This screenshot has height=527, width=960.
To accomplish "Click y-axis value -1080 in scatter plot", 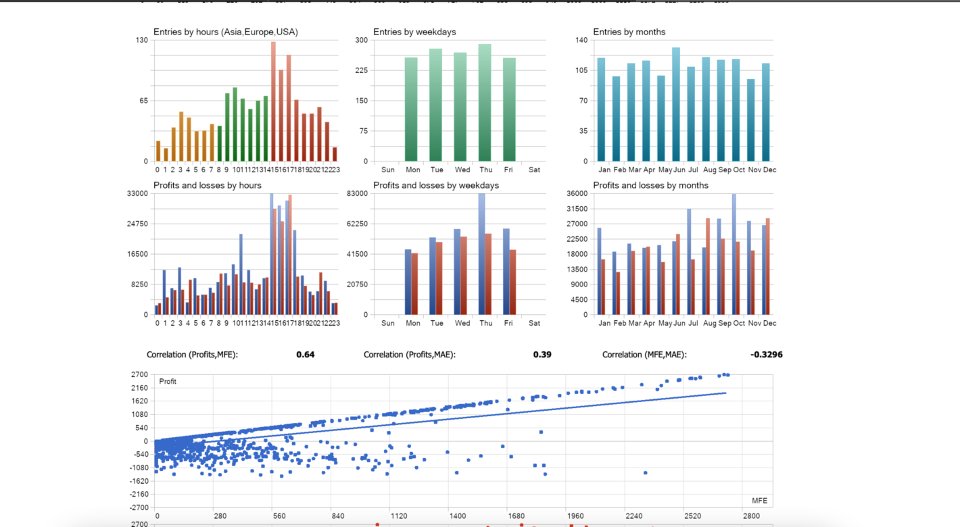I will pyautogui.click(x=140, y=468).
